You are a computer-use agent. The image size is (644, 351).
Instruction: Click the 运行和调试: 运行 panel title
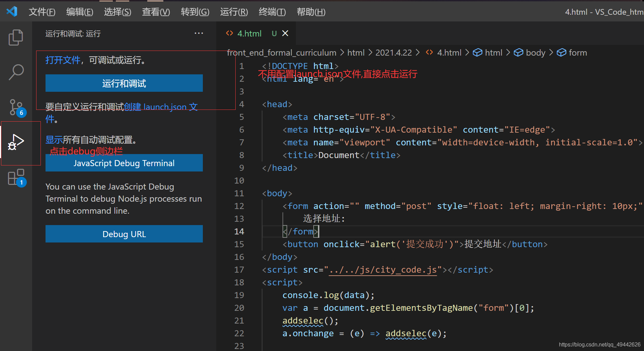coord(73,33)
